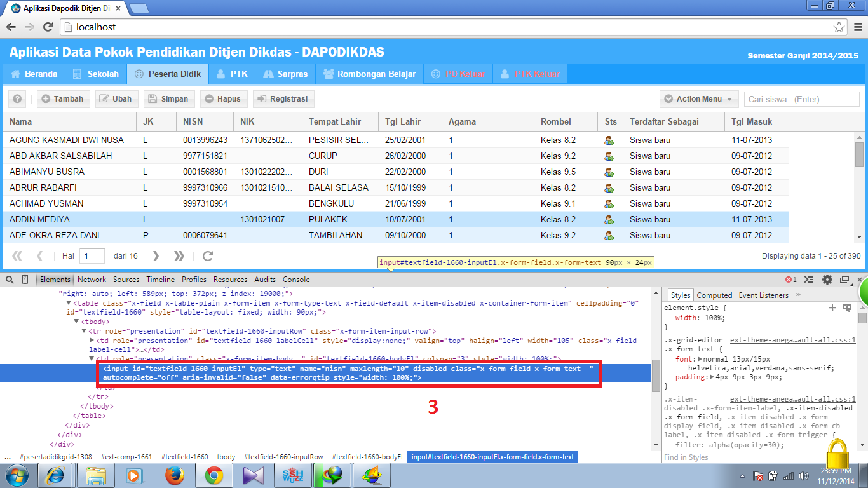Switch to the Computed styles tab
Image resolution: width=868 pixels, height=488 pixels.
(x=715, y=295)
